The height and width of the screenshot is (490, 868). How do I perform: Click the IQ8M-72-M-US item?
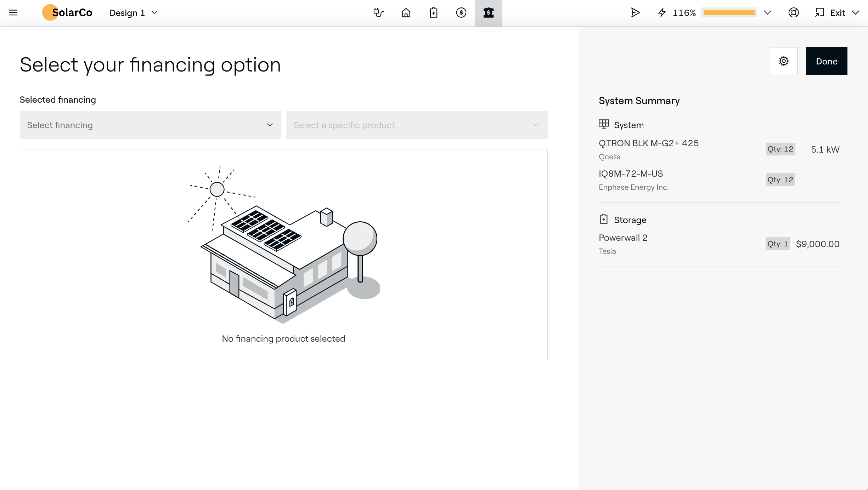(631, 173)
